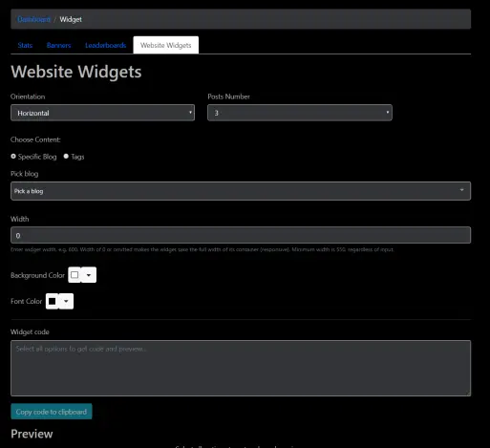
Task: Open the Leaderboards tab
Action: [x=105, y=45]
